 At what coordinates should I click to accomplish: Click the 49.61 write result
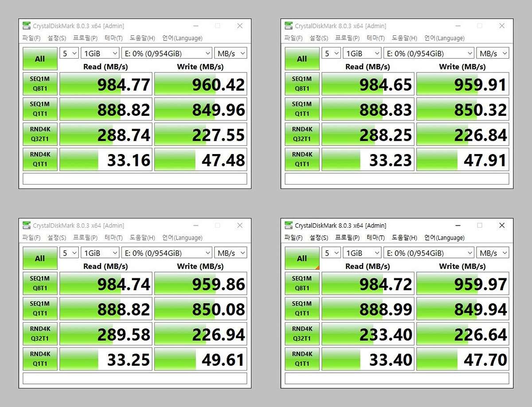201,359
